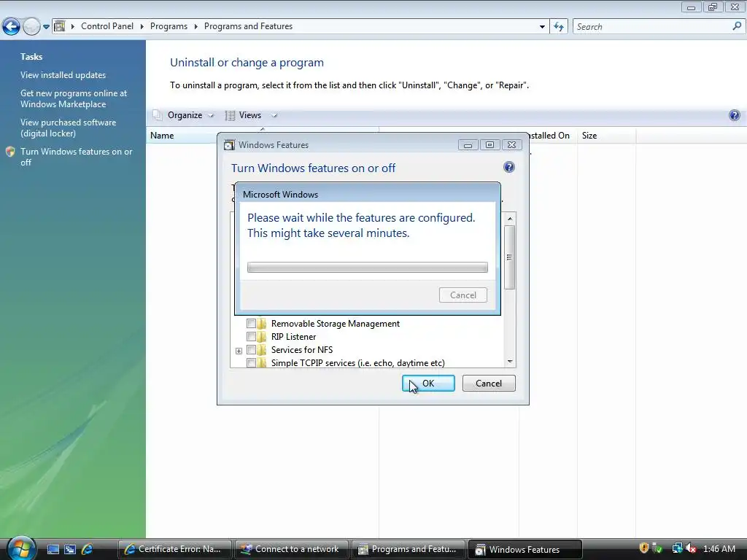Screen dimensions: 747x560
Task: Click the RIP Listener folder icon
Action: (x=262, y=337)
